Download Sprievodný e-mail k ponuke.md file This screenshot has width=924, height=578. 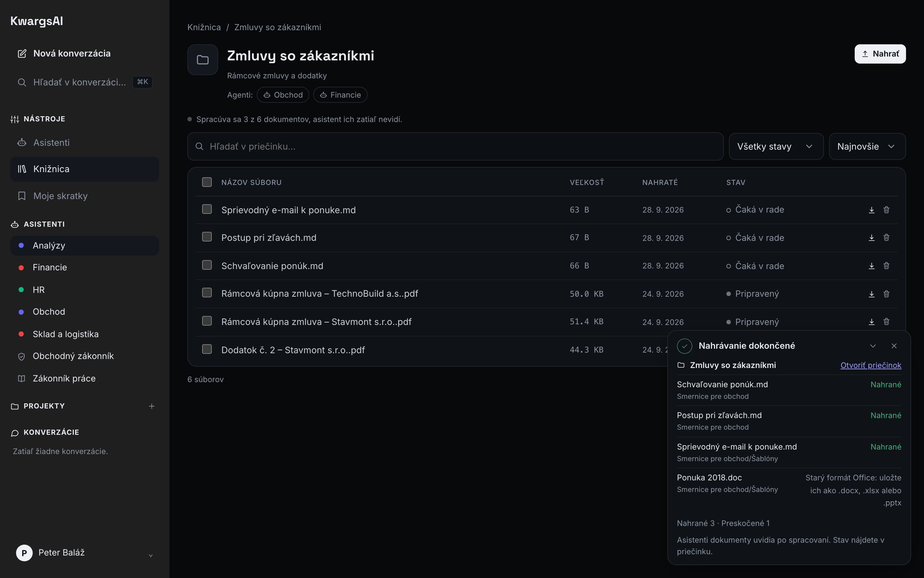coord(871,210)
